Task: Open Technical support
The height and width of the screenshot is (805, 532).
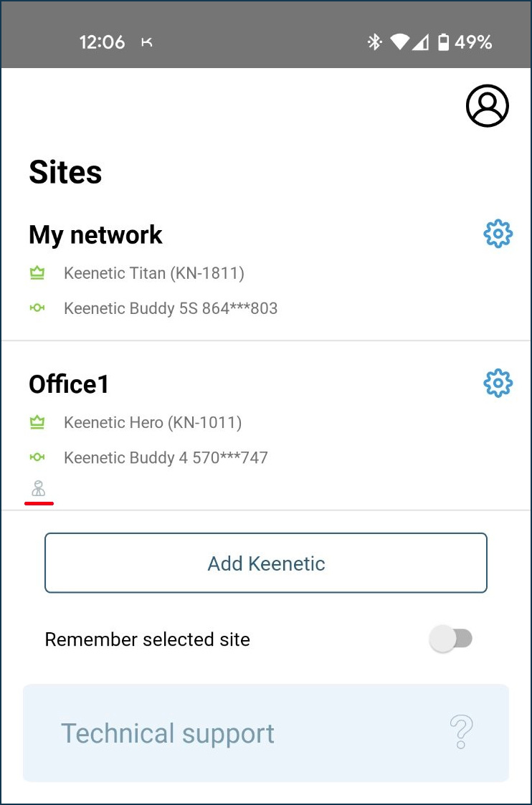Action: (168, 733)
